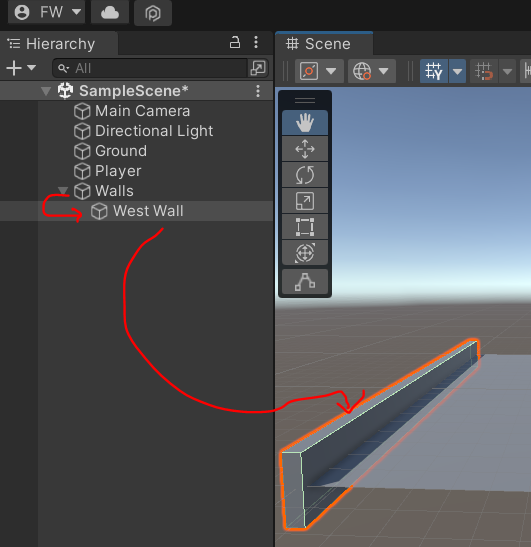Select Player object in Hierarchy
Screen dimensions: 531x547
click(x=118, y=171)
